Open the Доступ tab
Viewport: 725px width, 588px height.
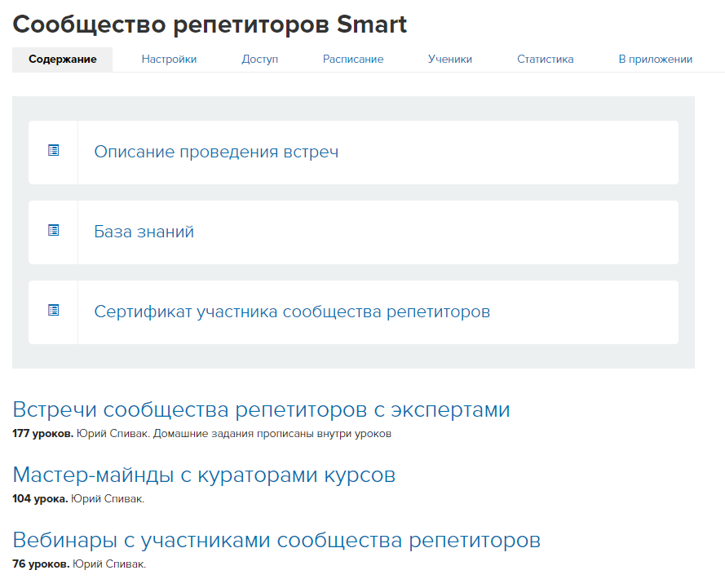point(260,60)
